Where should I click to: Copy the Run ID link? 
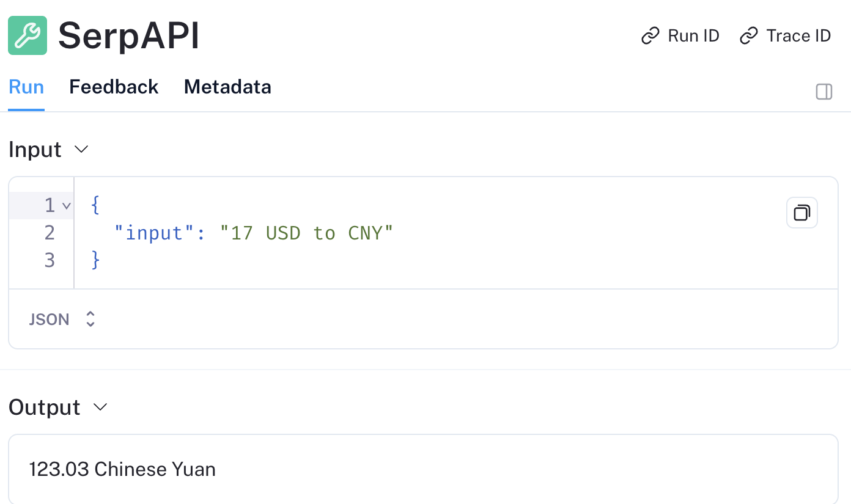click(680, 36)
